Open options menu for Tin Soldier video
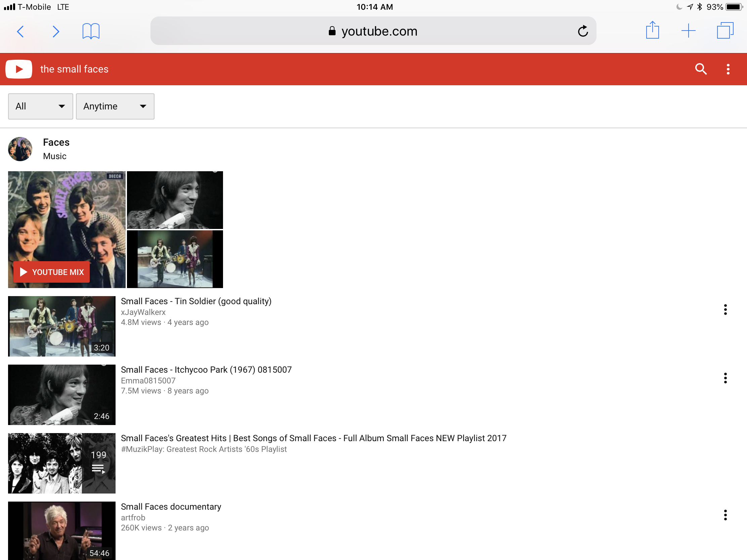 (725, 310)
